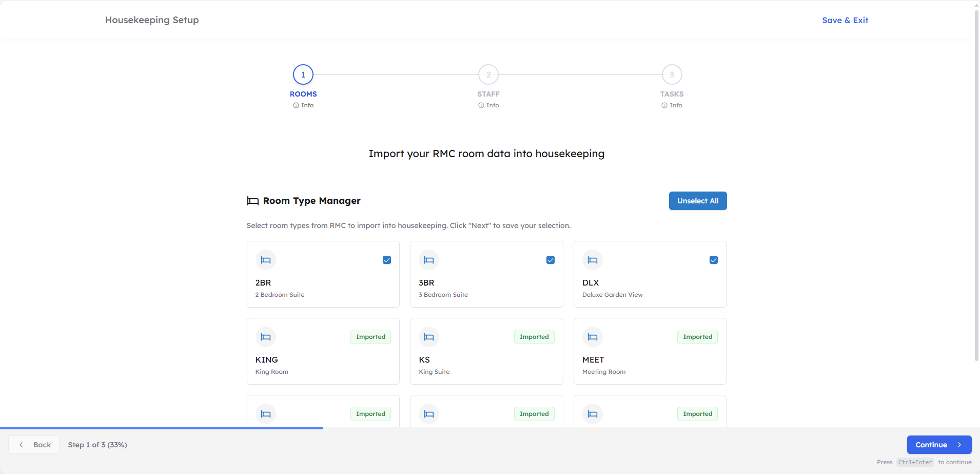Viewport: 980px width, 474px height.
Task: Click the Step 1 of 3 (33%) text
Action: pos(97,445)
